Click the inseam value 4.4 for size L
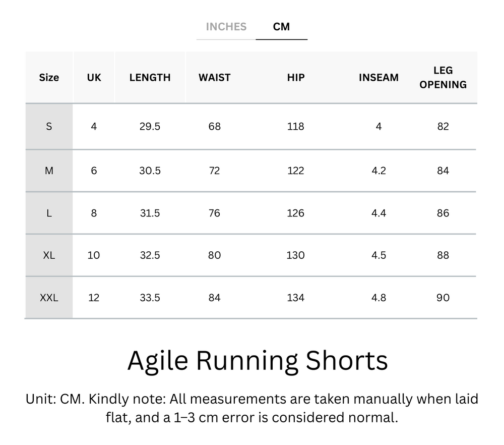Screen dimensions: 504x445 379,213
